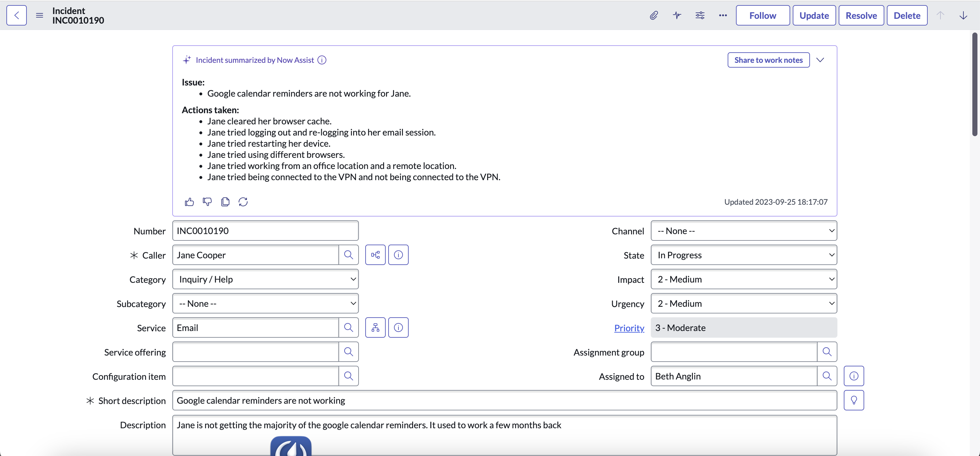Click the Caller field Jane Cooper
This screenshot has width=980, height=456.
(256, 255)
